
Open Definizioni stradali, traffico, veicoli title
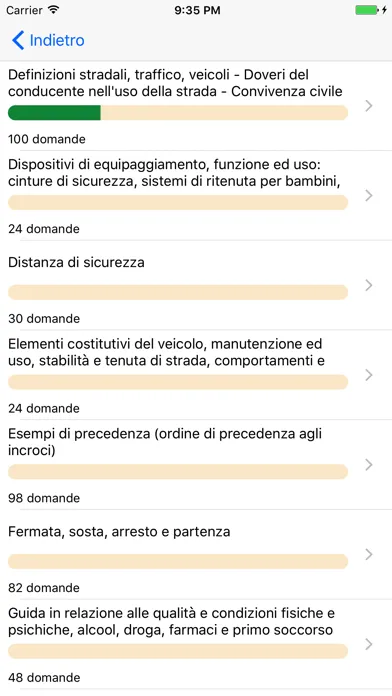tap(175, 83)
